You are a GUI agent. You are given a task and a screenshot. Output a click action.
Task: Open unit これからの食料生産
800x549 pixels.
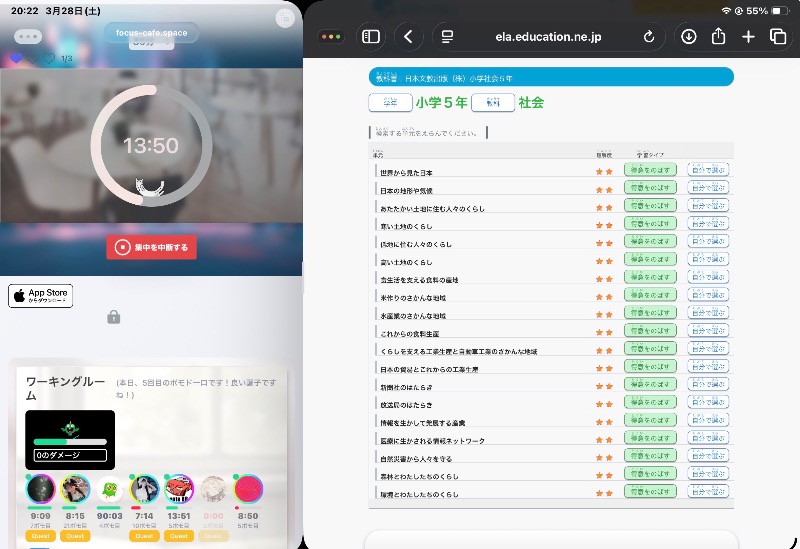[x=410, y=334]
